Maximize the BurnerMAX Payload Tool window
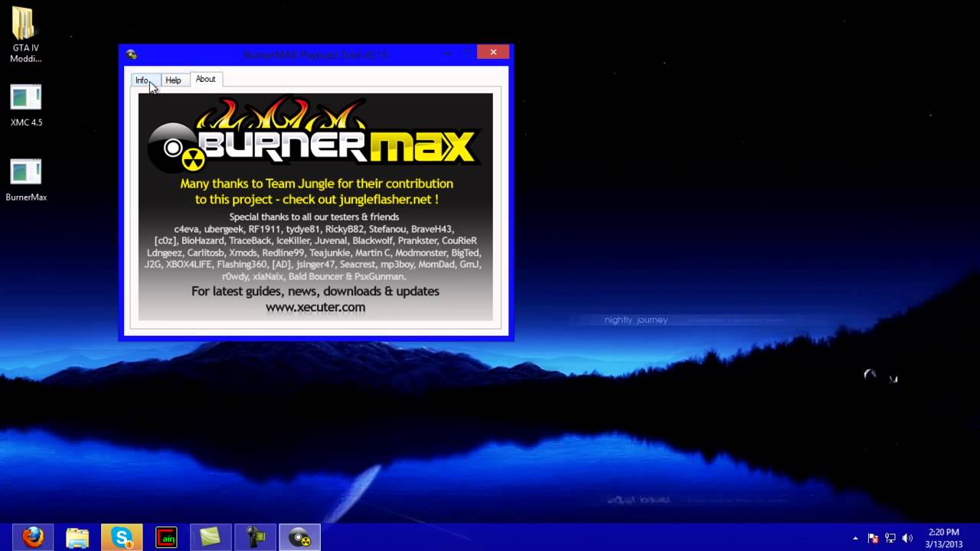This screenshot has width=980, height=551. (468, 52)
